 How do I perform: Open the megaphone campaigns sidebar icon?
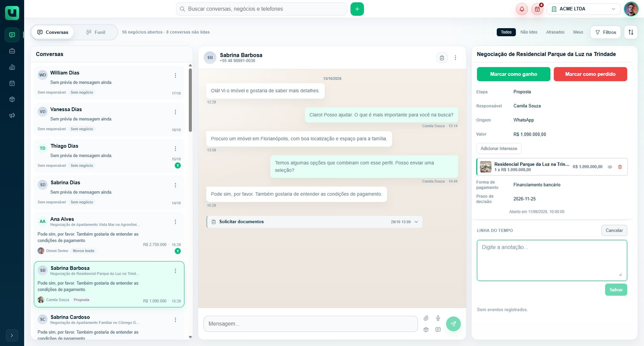point(12,116)
